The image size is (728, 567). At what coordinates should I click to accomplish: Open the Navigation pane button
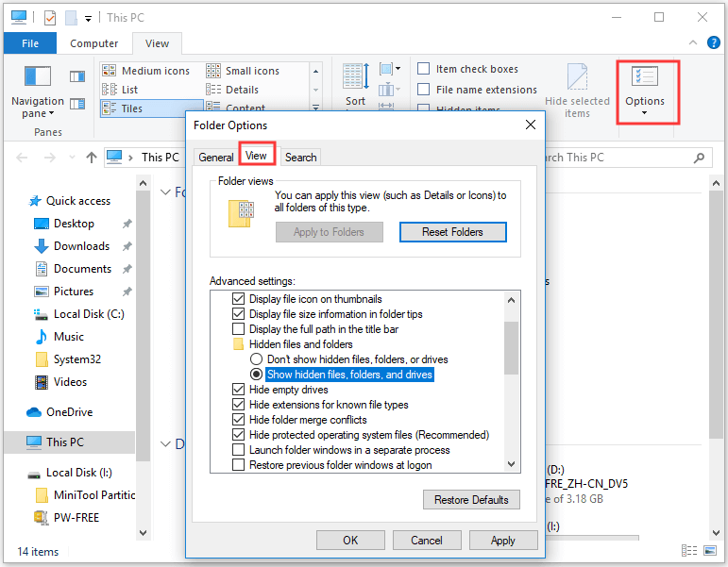click(37, 92)
